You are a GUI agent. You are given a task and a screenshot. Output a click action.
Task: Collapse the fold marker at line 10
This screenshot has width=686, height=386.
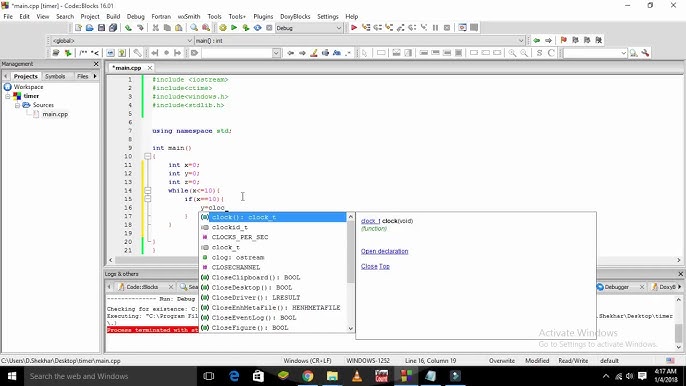pyautogui.click(x=148, y=156)
